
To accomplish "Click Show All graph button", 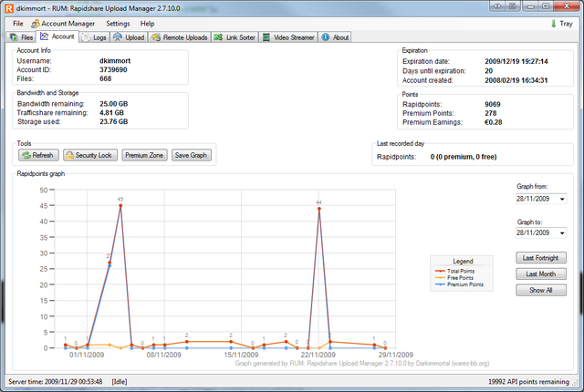I will [x=541, y=290].
